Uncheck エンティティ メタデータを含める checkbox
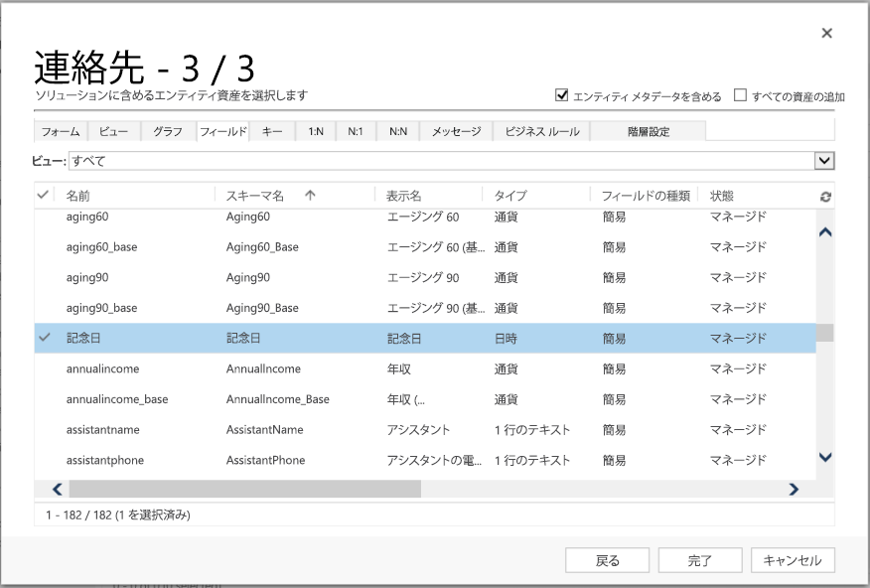Screen dimensions: 870x588 click(x=561, y=95)
